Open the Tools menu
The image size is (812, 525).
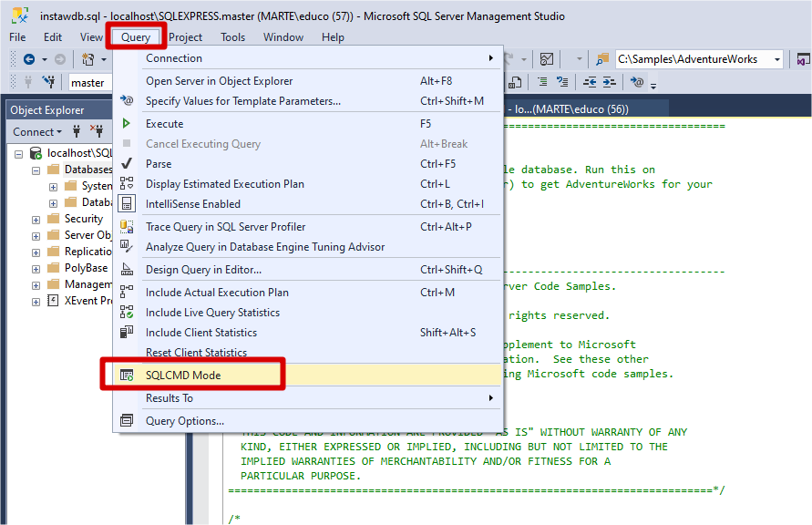click(x=232, y=37)
